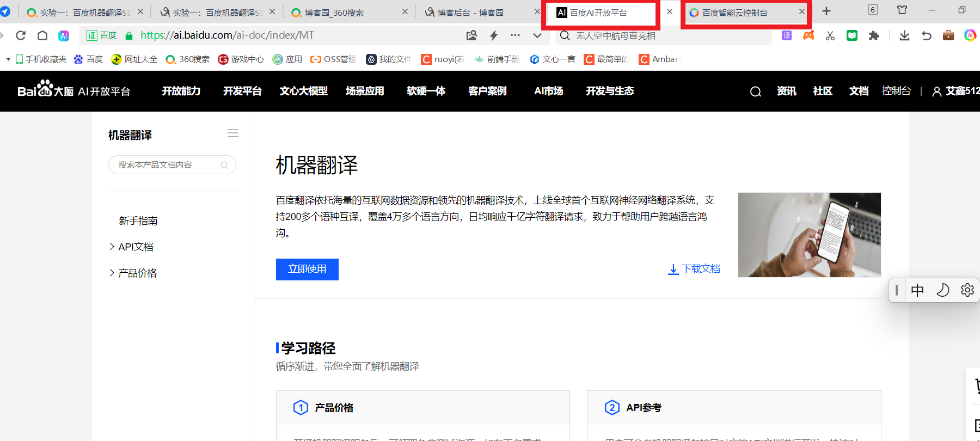Click the 下载文档 download link
980x441 pixels.
pos(694,269)
